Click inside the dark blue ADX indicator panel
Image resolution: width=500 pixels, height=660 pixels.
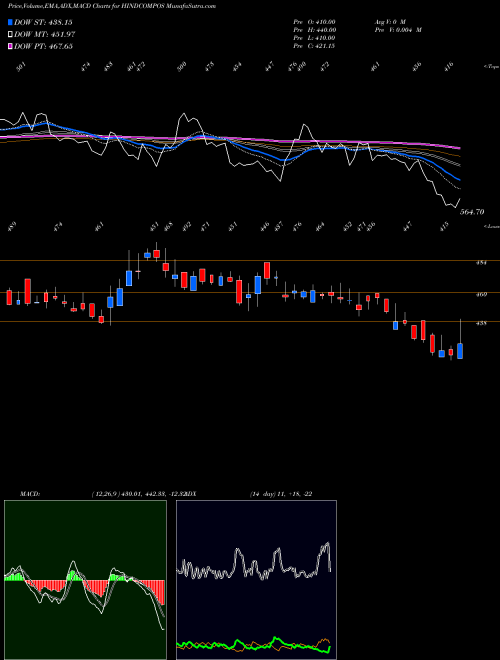click(256, 580)
